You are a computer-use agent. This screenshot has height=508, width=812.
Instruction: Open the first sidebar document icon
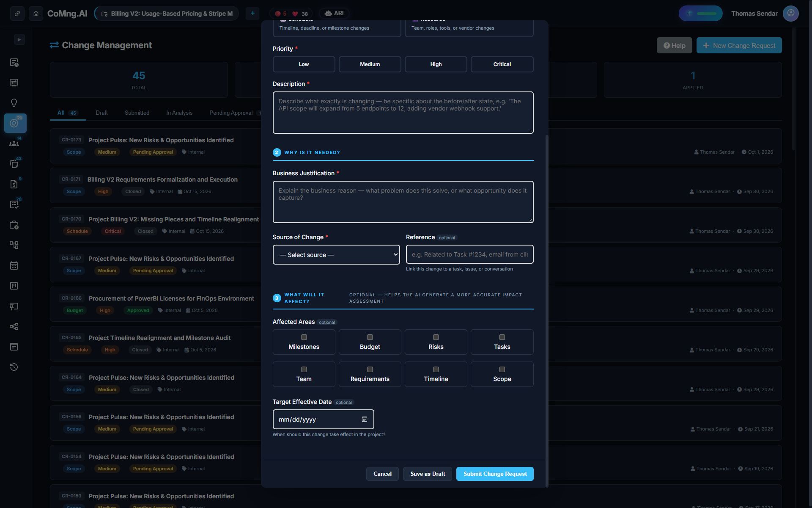coord(14,63)
